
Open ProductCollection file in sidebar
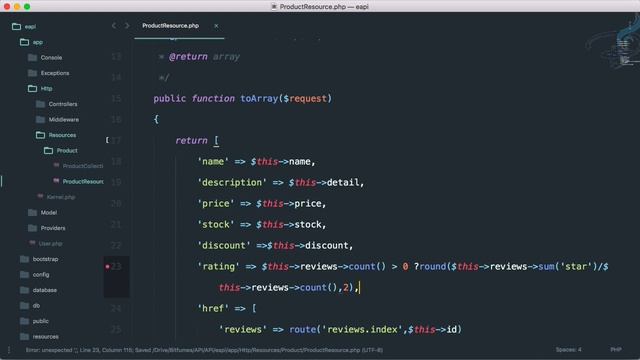pos(83,166)
